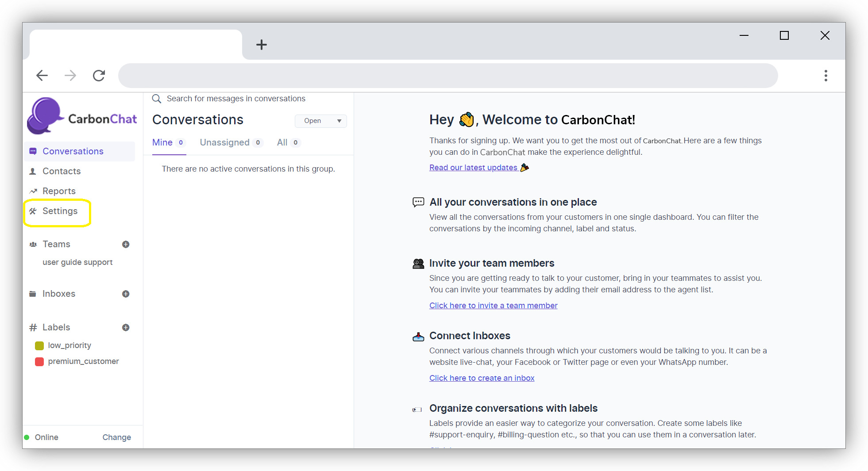
Task: Go back to previous page
Action: coord(42,76)
